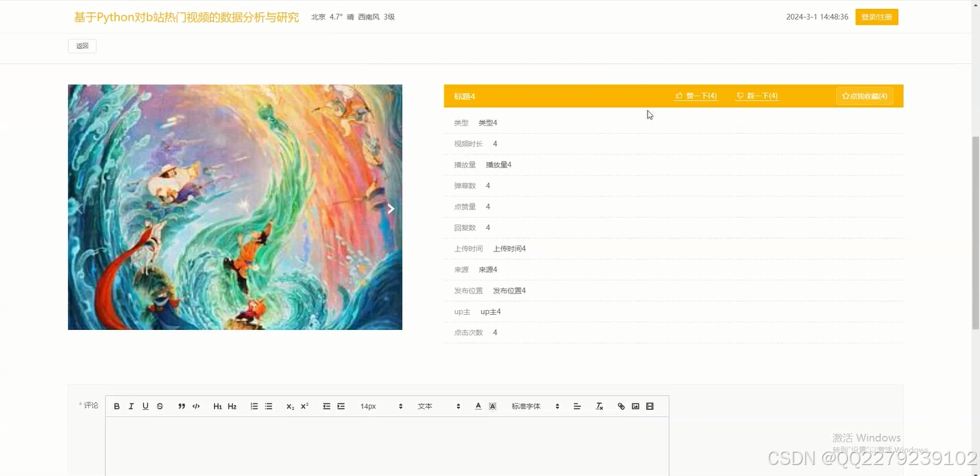Viewport: 980px width, 476px height.
Task: Select the ordered list icon
Action: (254, 406)
